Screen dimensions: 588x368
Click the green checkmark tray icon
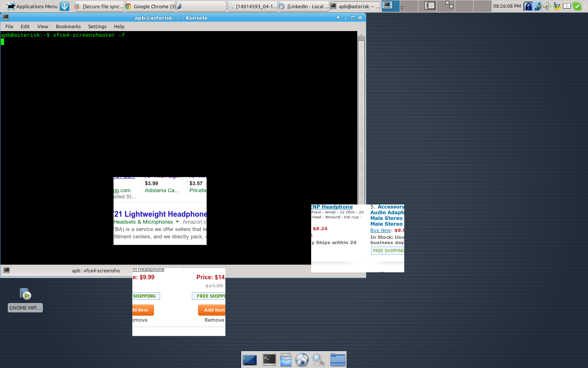point(577,6)
